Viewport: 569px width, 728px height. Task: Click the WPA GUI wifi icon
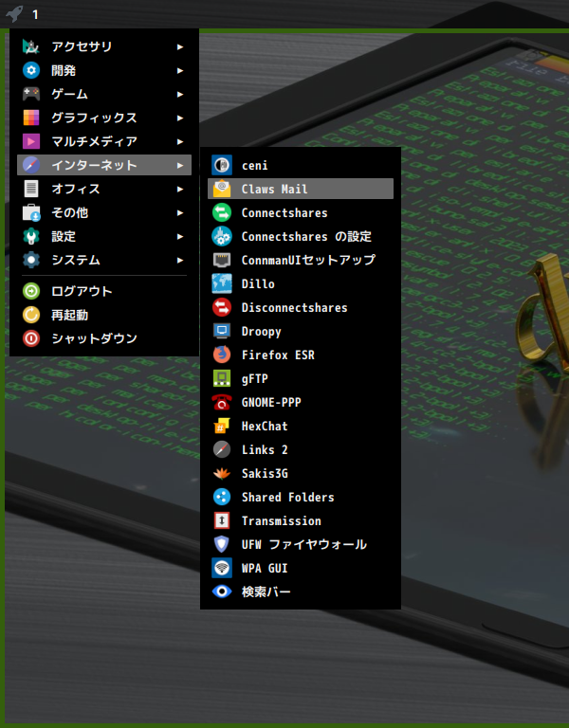click(222, 568)
